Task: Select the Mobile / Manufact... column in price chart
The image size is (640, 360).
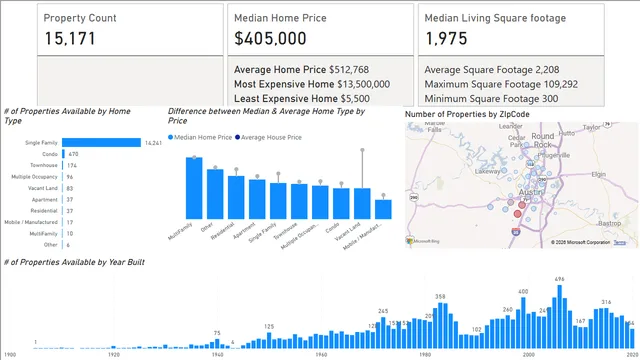Action: pyautogui.click(x=383, y=209)
